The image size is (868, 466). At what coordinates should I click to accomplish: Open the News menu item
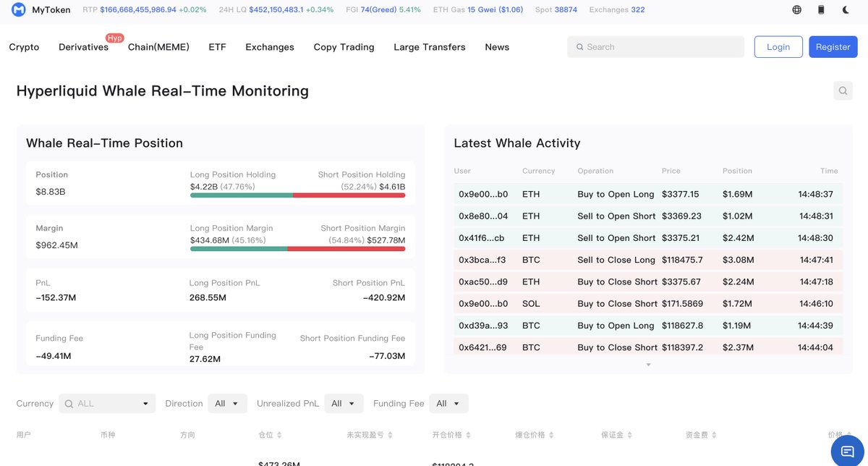pos(497,47)
